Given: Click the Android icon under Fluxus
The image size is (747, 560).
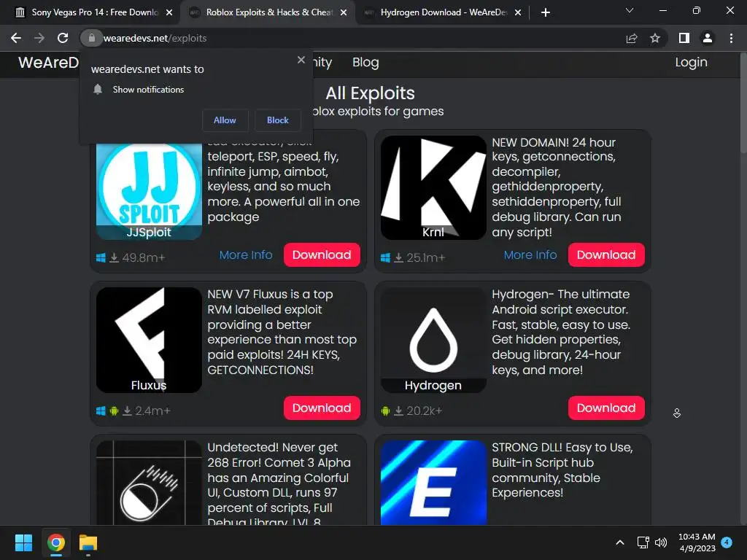Looking at the screenshot, I should coord(114,411).
